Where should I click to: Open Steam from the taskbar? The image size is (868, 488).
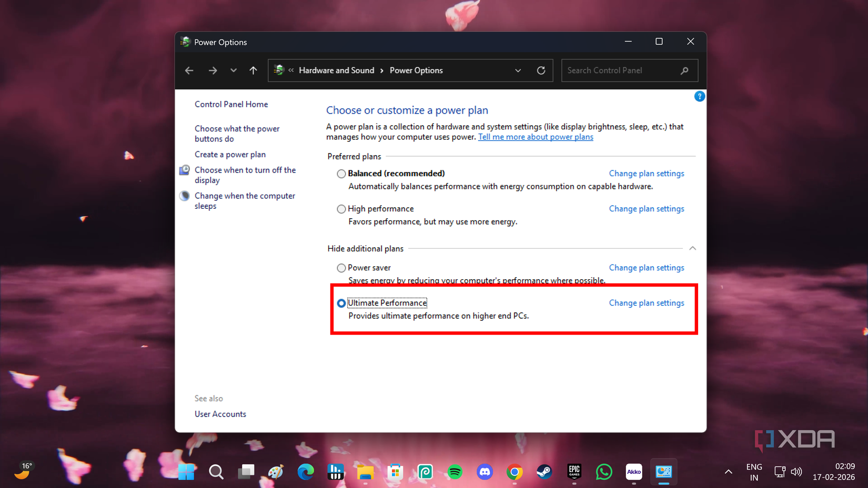pos(544,472)
